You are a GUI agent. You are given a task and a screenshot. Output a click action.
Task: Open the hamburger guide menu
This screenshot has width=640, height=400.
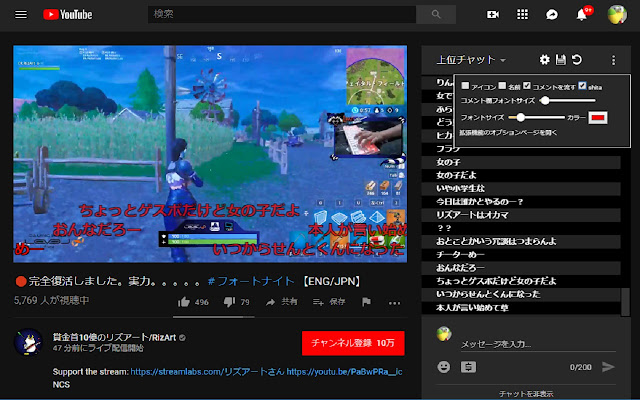pos(21,15)
